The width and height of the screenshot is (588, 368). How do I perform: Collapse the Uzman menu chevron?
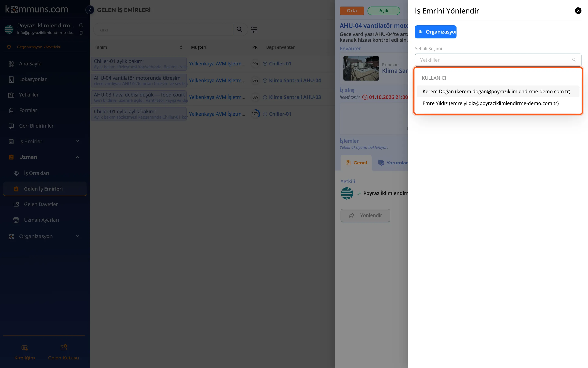point(77,157)
